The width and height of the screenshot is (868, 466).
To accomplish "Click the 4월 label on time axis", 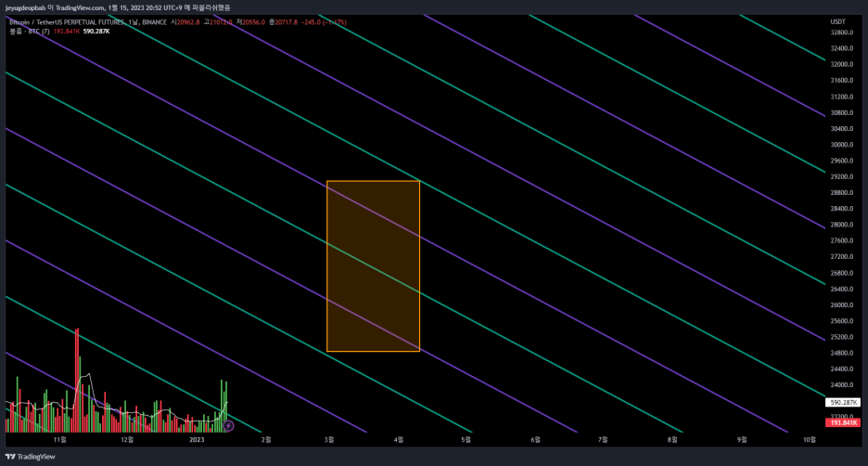I will tap(399, 439).
